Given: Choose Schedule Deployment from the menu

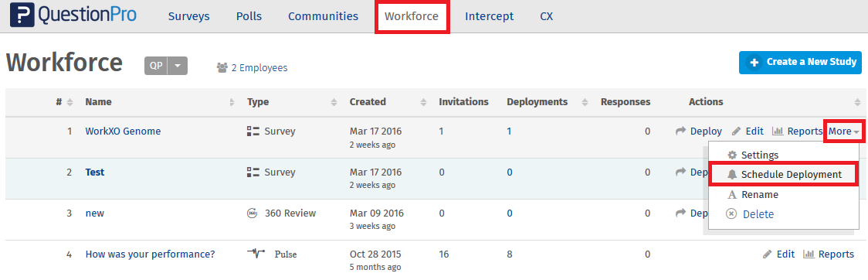Looking at the screenshot, I should tap(791, 175).
